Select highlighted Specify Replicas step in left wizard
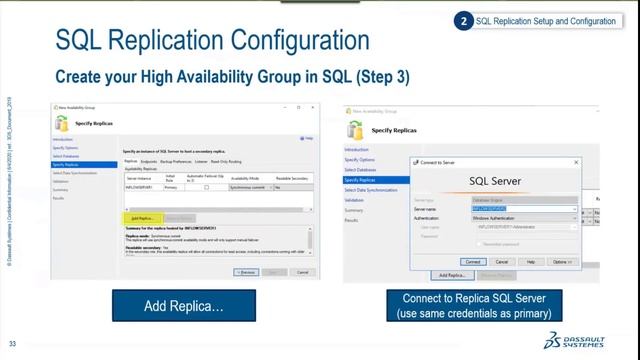 [84, 165]
